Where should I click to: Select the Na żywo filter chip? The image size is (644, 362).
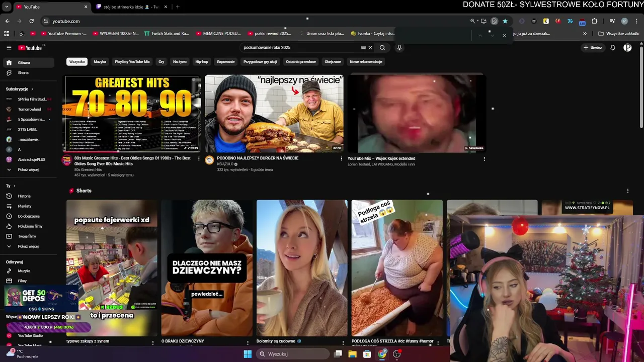180,62
